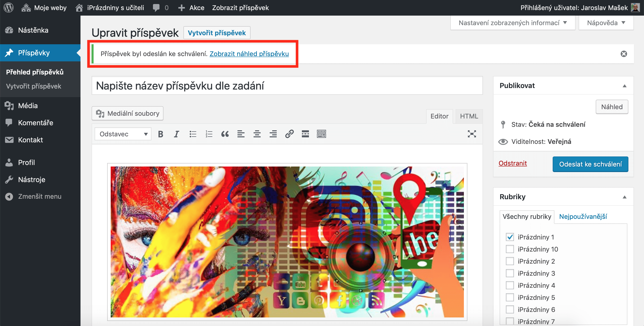Open Nástěnka dashboard in sidebar

pyautogui.click(x=40, y=30)
